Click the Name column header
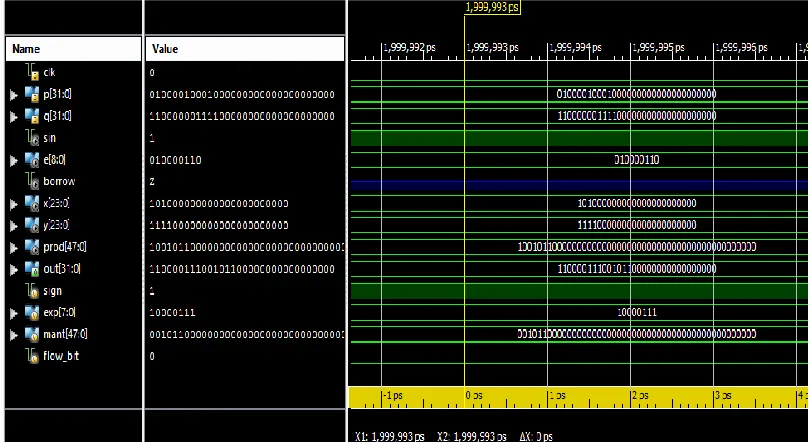Screen dimensions: 812x442 (73, 49)
